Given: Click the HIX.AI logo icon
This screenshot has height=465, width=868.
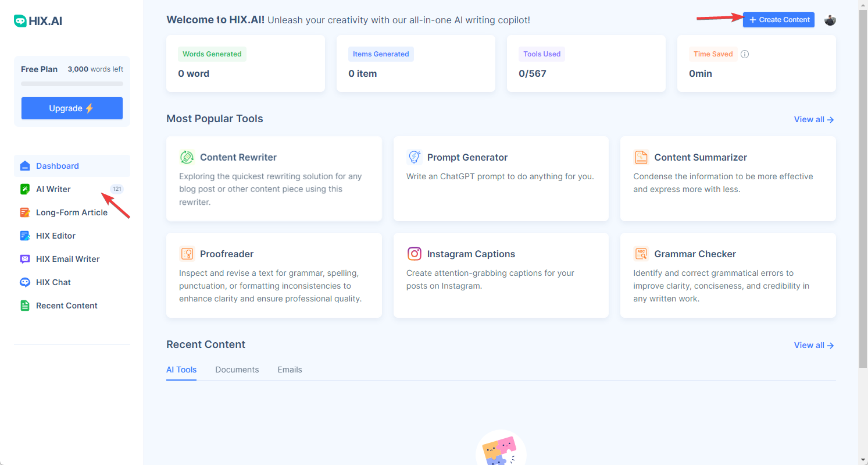Looking at the screenshot, I should [20, 21].
